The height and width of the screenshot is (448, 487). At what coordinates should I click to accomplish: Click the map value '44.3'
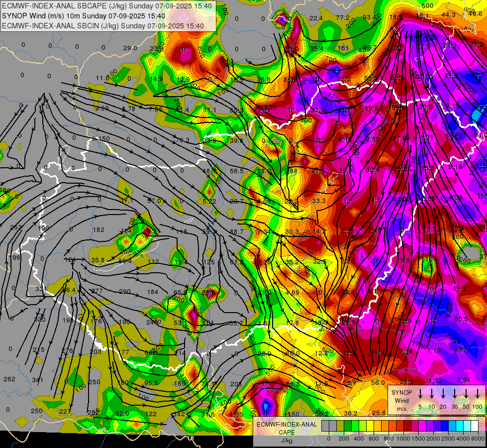(448, 14)
